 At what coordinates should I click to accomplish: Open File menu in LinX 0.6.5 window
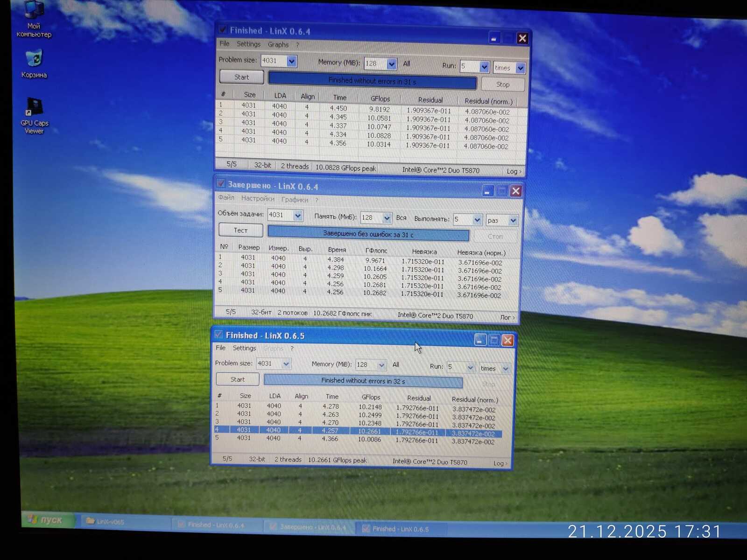coord(221,348)
